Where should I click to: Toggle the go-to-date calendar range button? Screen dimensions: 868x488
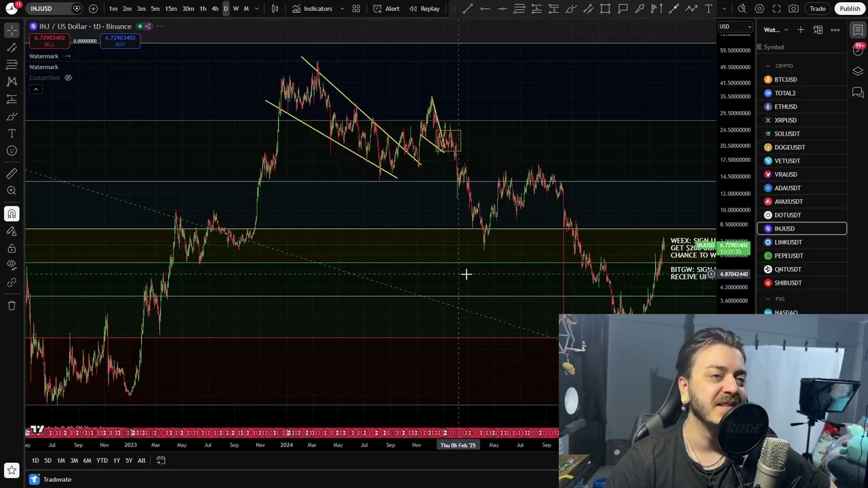tap(161, 461)
